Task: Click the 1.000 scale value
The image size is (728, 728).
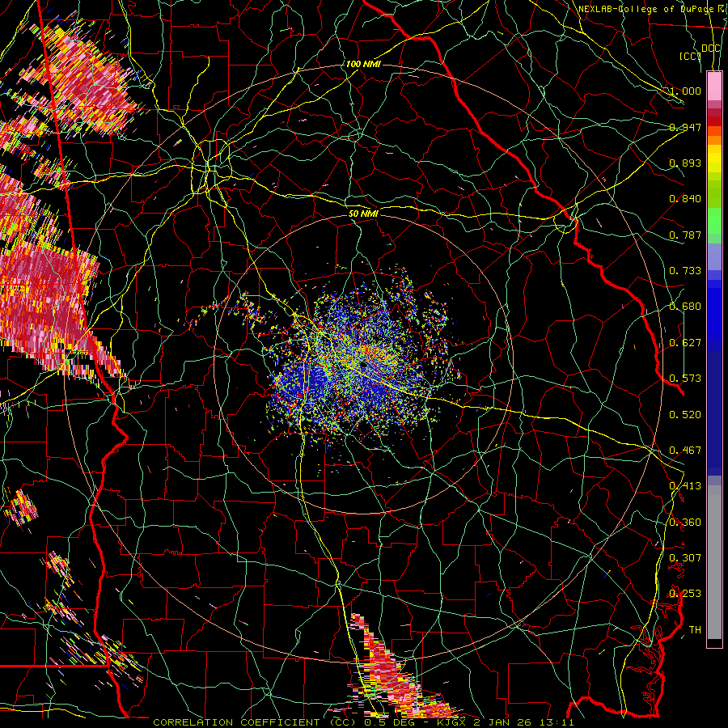Action: 685,91
